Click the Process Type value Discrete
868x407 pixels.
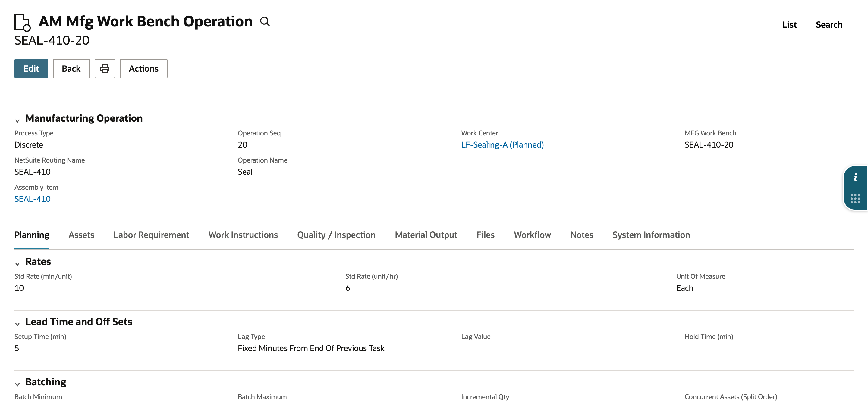[29, 145]
